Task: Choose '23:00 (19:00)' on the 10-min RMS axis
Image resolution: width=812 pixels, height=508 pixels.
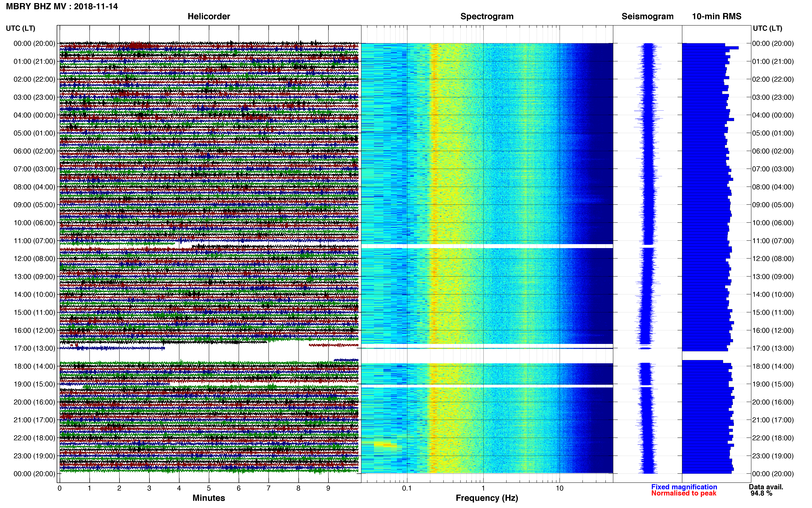Action: 773,456
